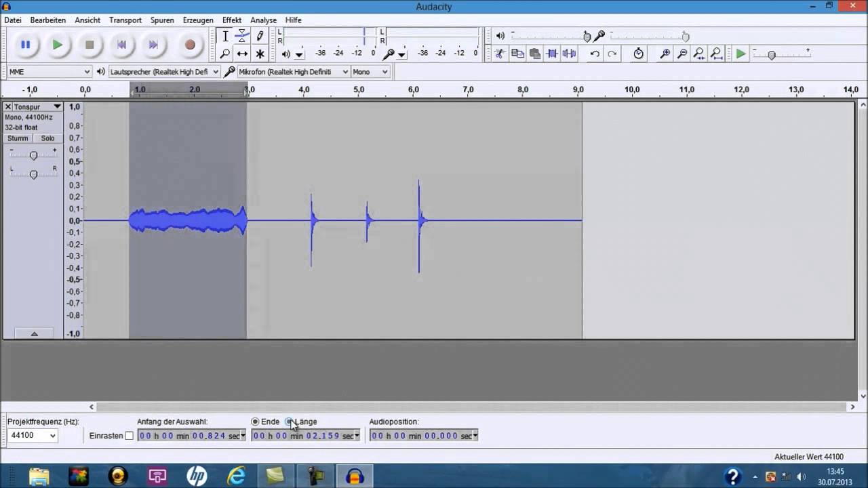Open the Datei menu
Image resolution: width=868 pixels, height=488 pixels.
tap(13, 20)
